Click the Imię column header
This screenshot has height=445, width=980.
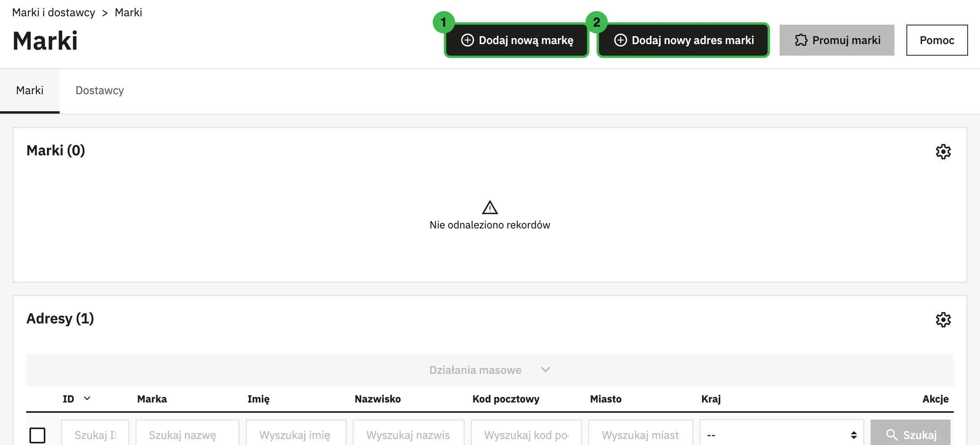point(258,399)
